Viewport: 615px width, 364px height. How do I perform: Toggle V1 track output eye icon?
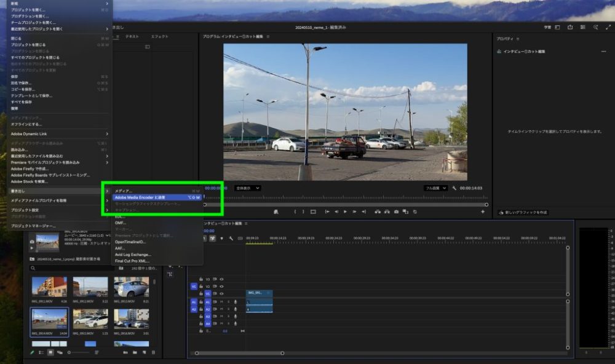click(221, 294)
